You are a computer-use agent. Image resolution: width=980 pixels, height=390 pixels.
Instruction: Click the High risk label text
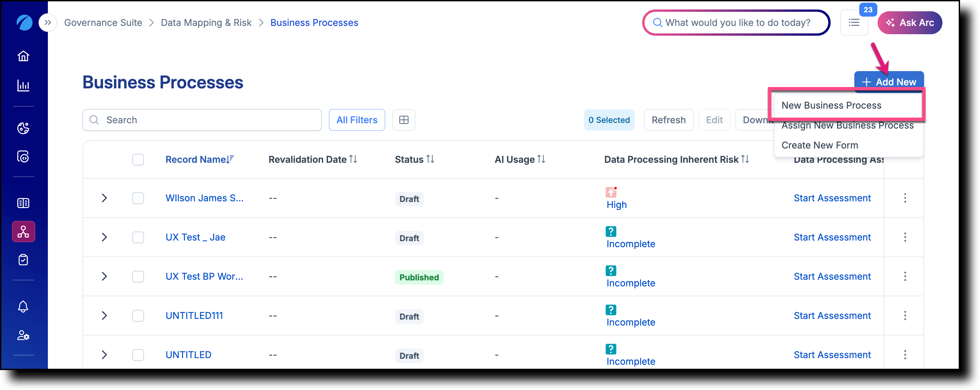coord(616,205)
